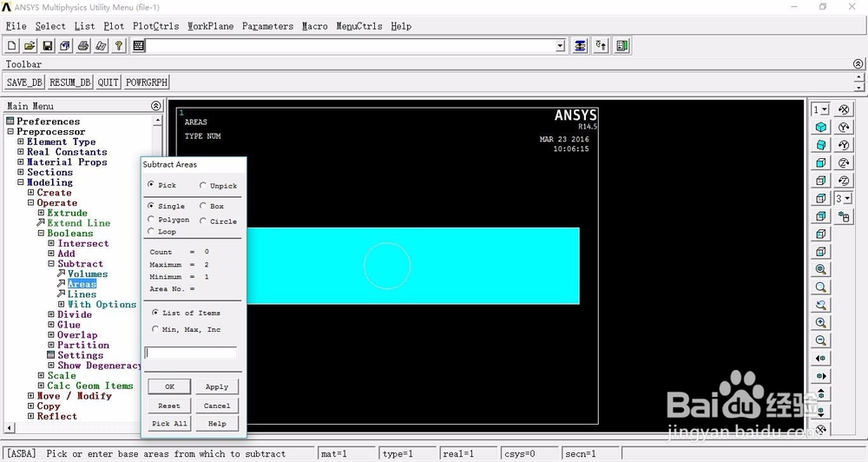This screenshot has width=868, height=462.
Task: Open ANSYS Help via the question mark icon
Action: click(118, 46)
